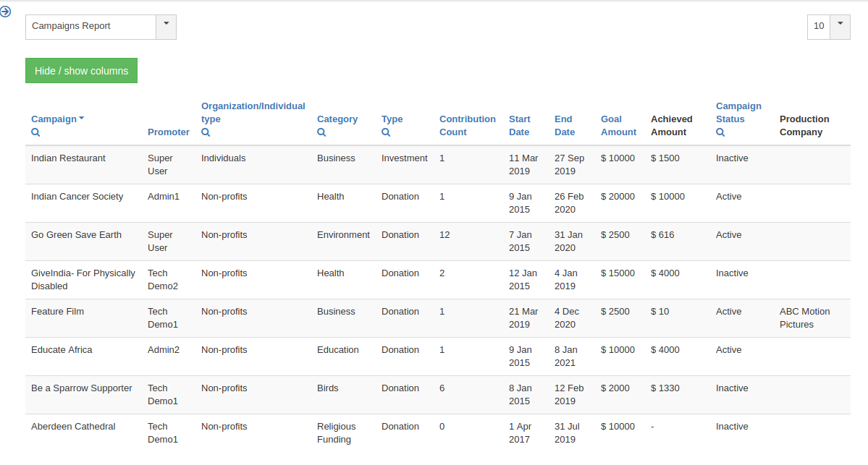
Task: Click the Hide / show columns button
Action: [x=81, y=71]
